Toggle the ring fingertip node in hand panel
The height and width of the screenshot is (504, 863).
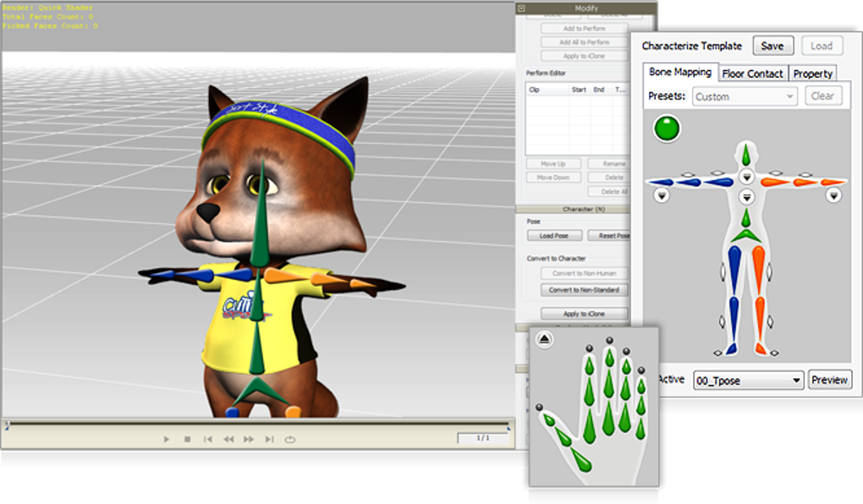(x=626, y=351)
